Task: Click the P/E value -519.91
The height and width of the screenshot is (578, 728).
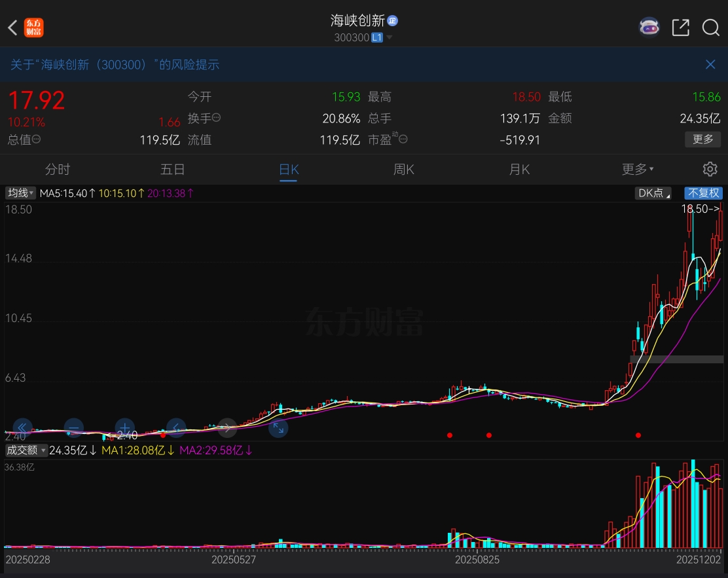Action: 520,139
